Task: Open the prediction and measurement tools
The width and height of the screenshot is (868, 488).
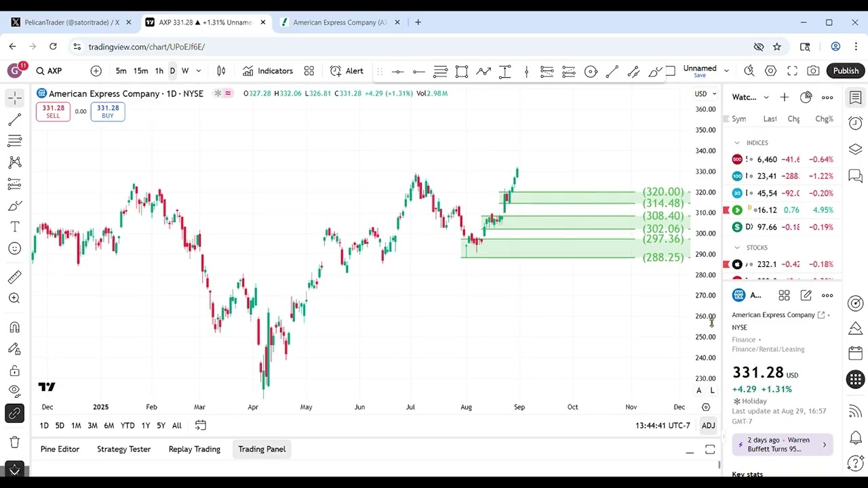Action: (x=14, y=184)
